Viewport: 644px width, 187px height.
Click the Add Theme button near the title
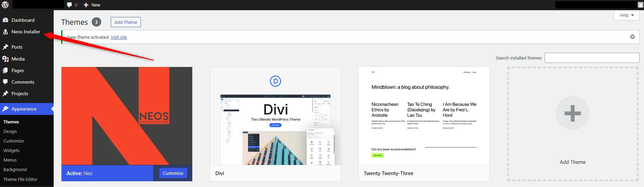point(126,22)
